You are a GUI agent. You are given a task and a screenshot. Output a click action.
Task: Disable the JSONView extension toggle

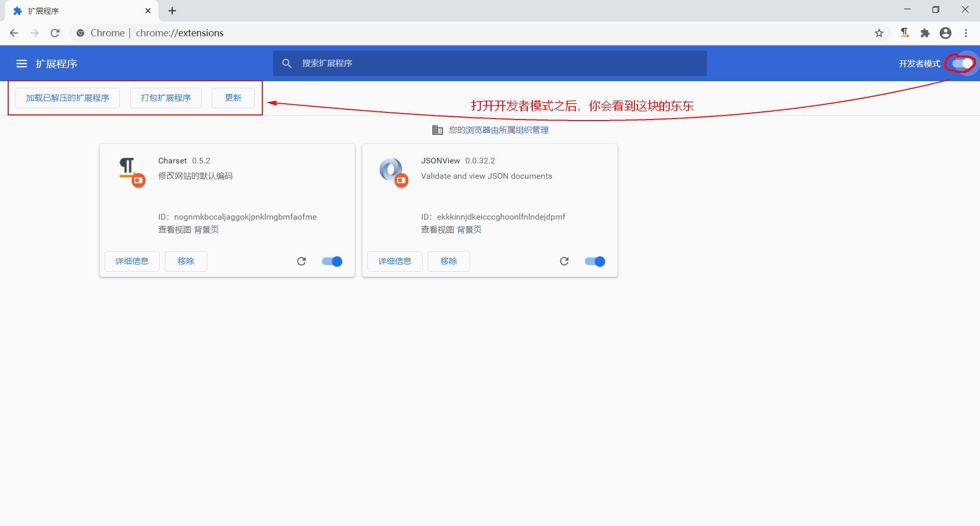pos(595,261)
